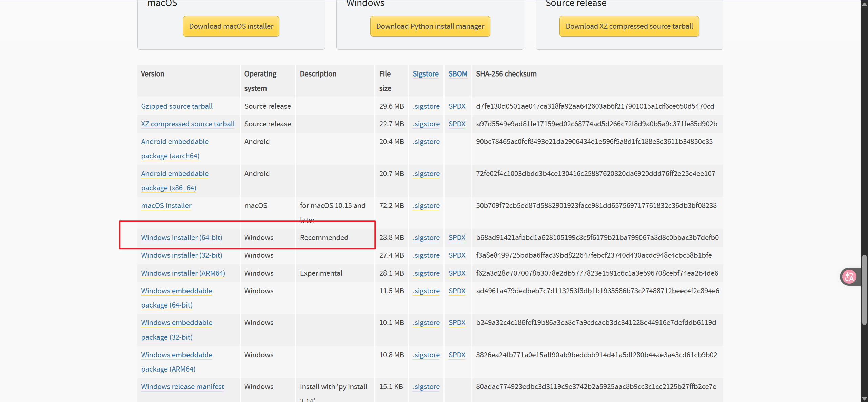This screenshot has height=402, width=868.
Task: Click the Download macOS installer button
Action: pyautogui.click(x=231, y=26)
